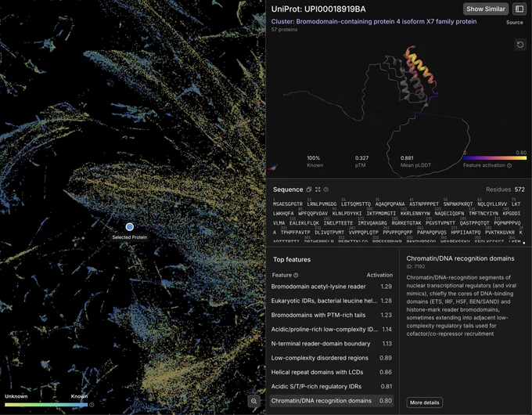This screenshot has height=415, width=532.
Task: Click the UniProt: UPI00018919BA title
Action: [x=318, y=9]
